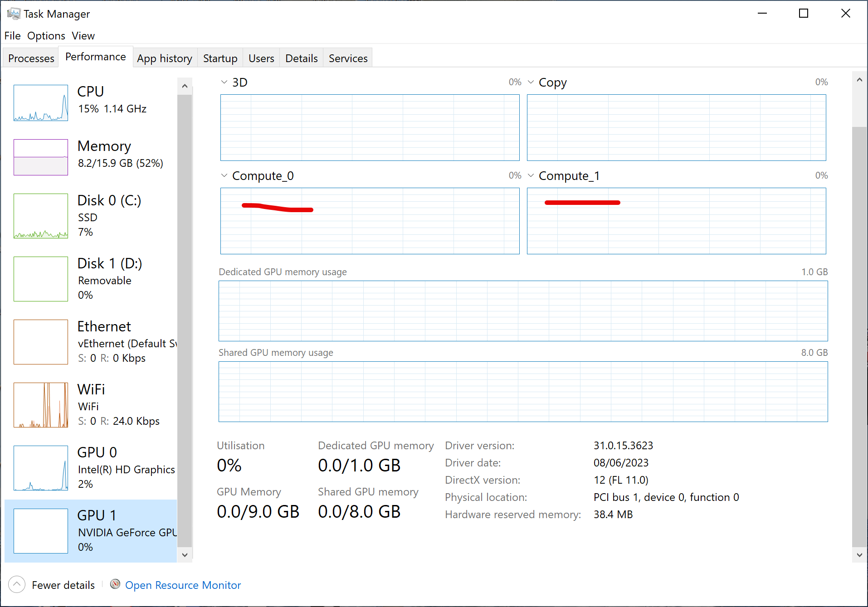Switch to the Details tab
Image resolution: width=868 pixels, height=607 pixels.
coord(301,58)
